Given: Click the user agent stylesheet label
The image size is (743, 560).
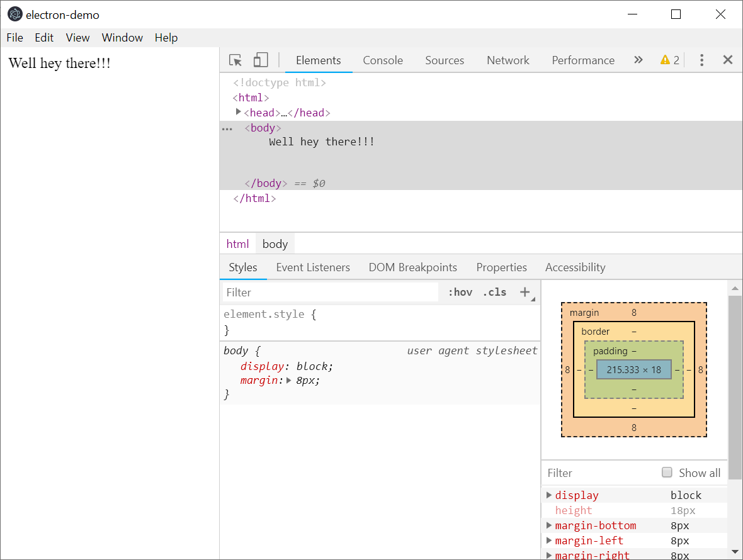Looking at the screenshot, I should pyautogui.click(x=472, y=350).
